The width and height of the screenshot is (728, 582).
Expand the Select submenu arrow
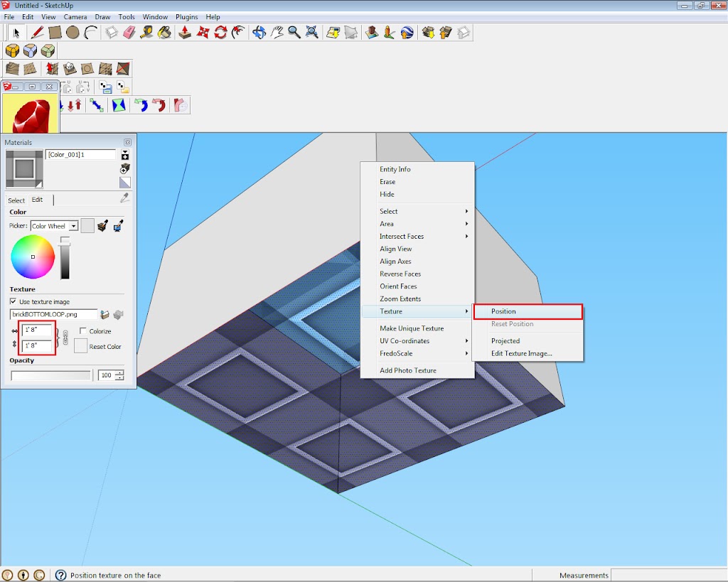coord(466,211)
